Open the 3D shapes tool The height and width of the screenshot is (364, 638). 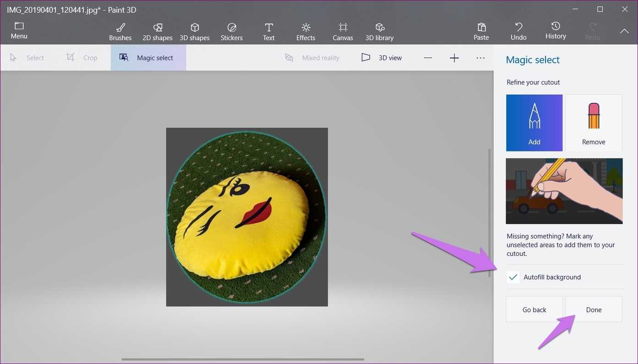point(194,32)
